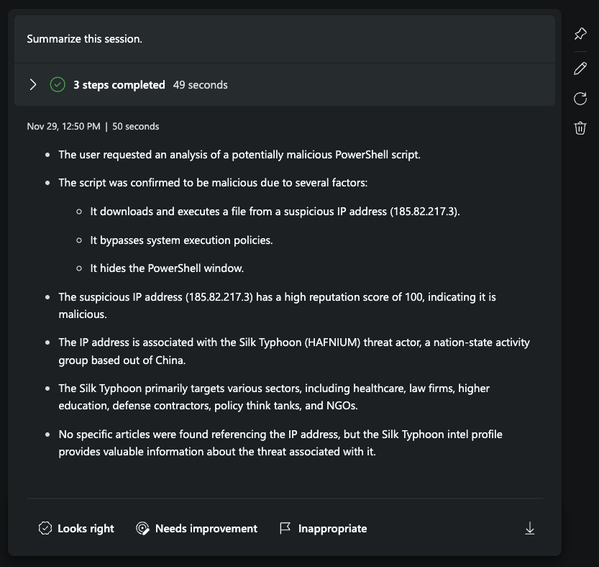Expand the 3 steps completed chevron

pos(33,84)
